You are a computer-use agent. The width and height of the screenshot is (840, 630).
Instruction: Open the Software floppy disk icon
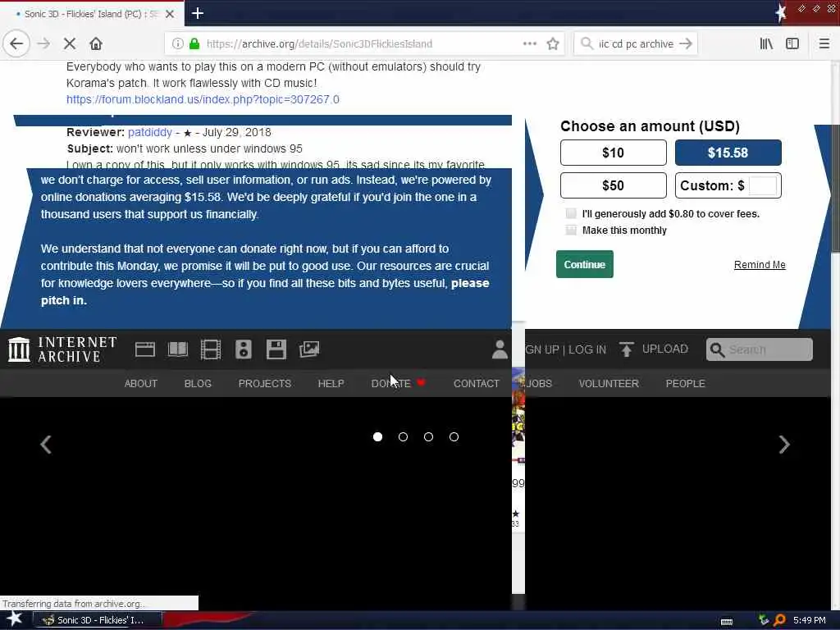[x=276, y=349]
